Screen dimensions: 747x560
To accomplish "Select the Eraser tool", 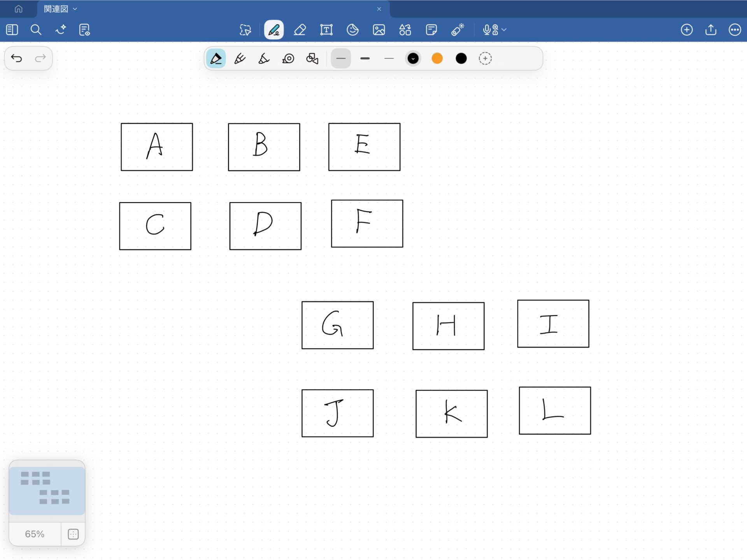I will tap(300, 30).
